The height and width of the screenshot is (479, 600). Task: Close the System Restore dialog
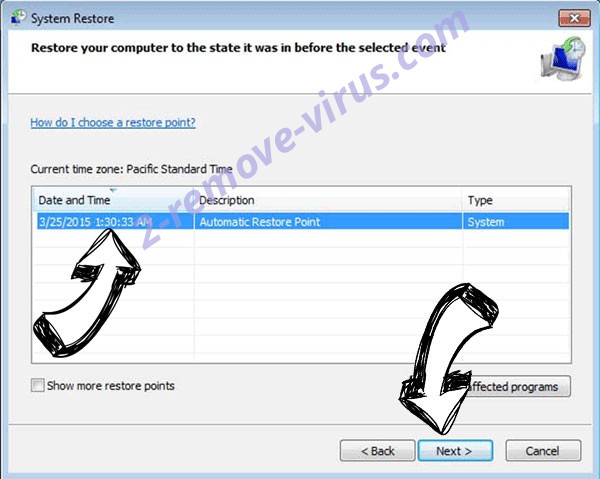(574, 18)
